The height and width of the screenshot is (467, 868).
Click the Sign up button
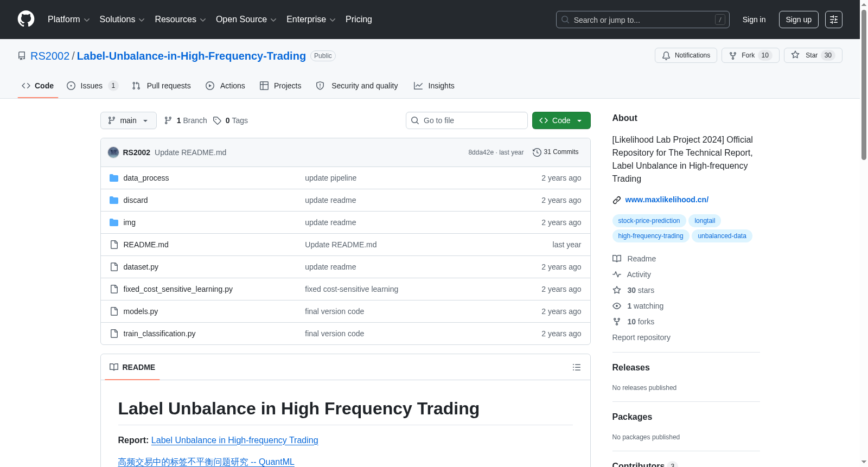799,20
